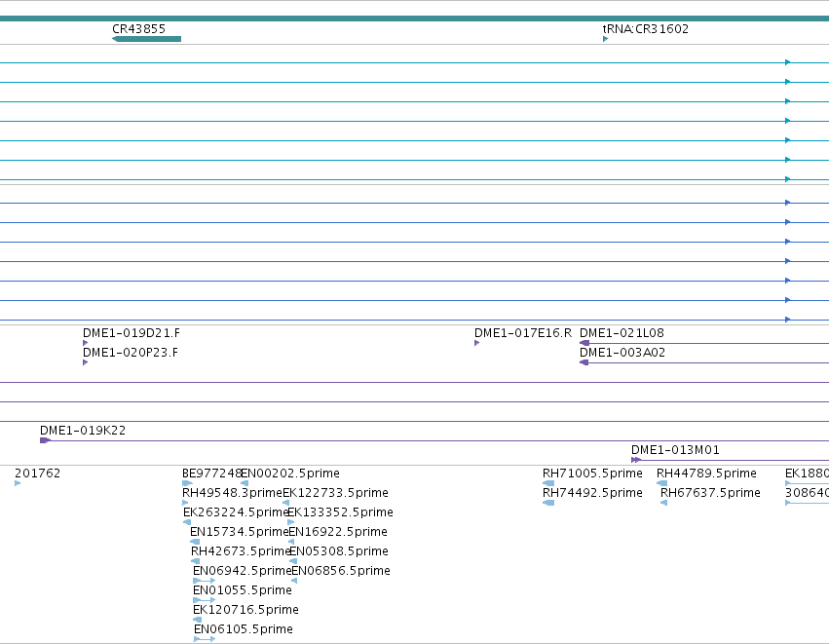Click the EN06105.5prime label
829x644 pixels.
coord(244,628)
